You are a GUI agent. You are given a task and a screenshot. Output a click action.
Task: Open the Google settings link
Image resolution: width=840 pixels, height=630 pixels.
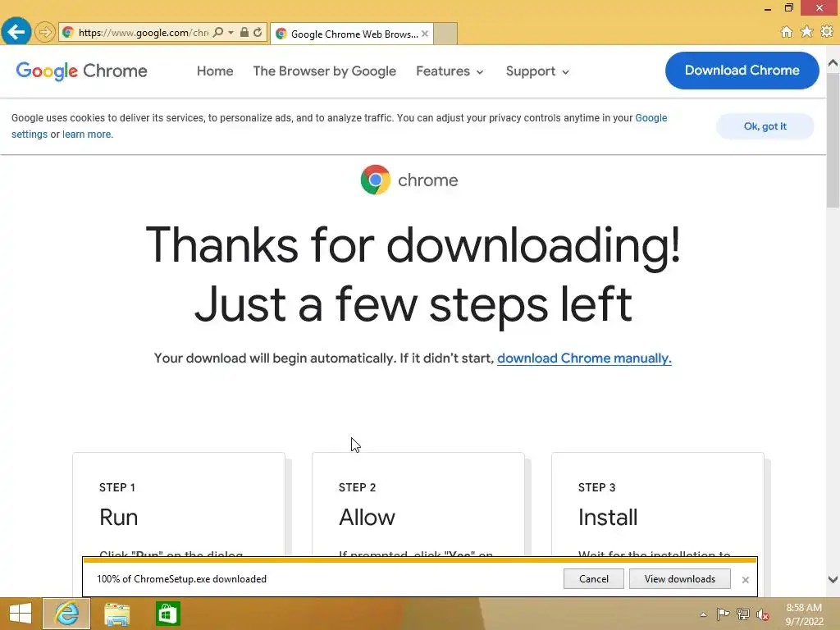(x=651, y=118)
